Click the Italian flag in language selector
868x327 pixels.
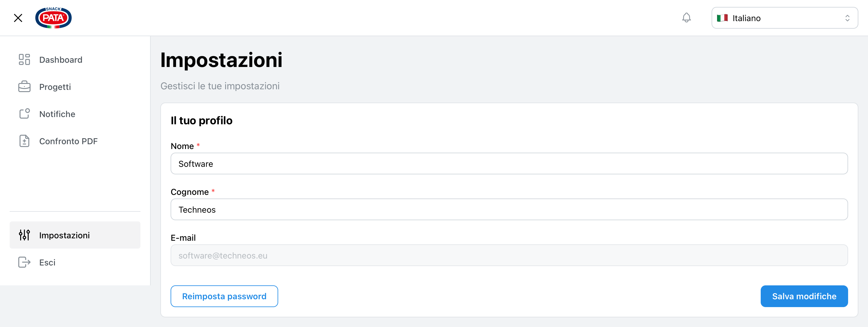coord(722,18)
